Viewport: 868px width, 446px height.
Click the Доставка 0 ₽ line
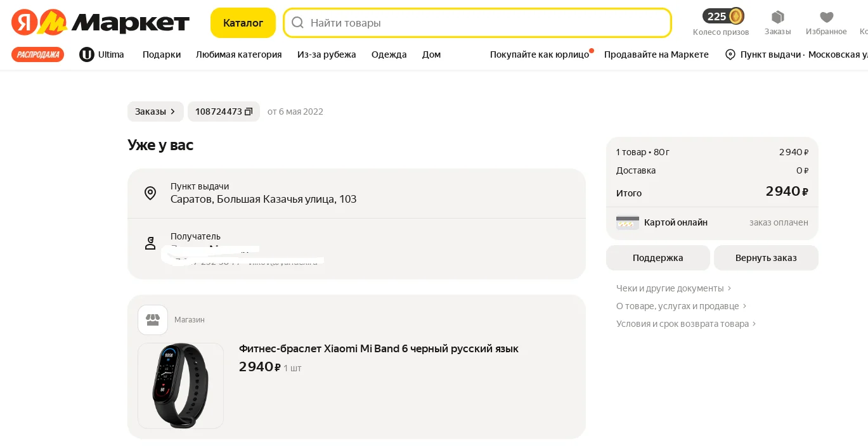click(x=712, y=170)
